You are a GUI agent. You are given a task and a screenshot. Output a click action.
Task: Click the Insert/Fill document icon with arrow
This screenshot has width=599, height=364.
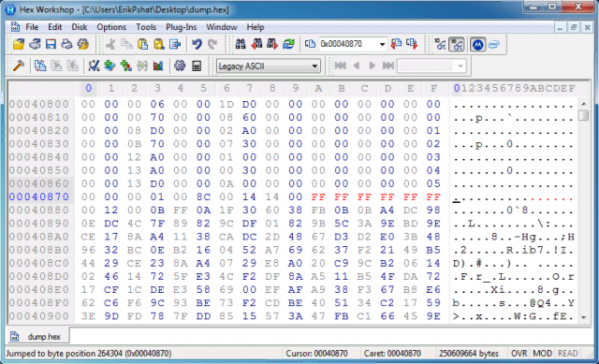[175, 44]
